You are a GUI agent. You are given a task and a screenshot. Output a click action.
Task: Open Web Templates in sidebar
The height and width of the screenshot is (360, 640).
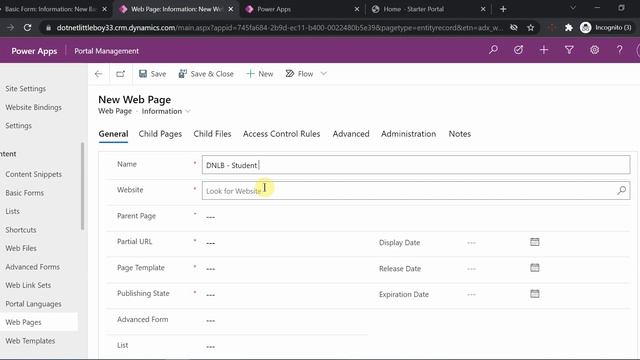30,341
